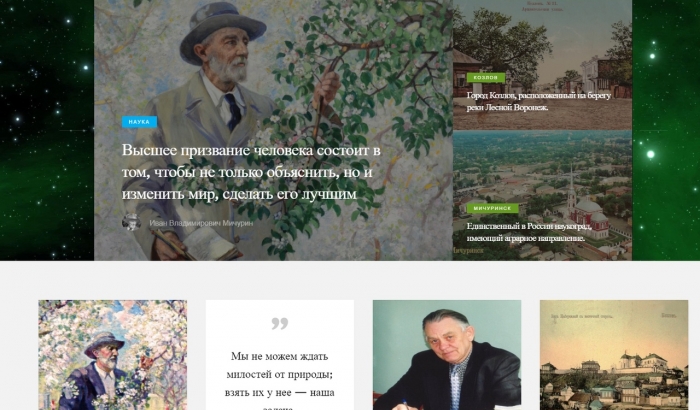Open the quote 'Мы не можем ждать милостей'
Image resolution: width=700 pixels, height=410 pixels.
click(279, 382)
